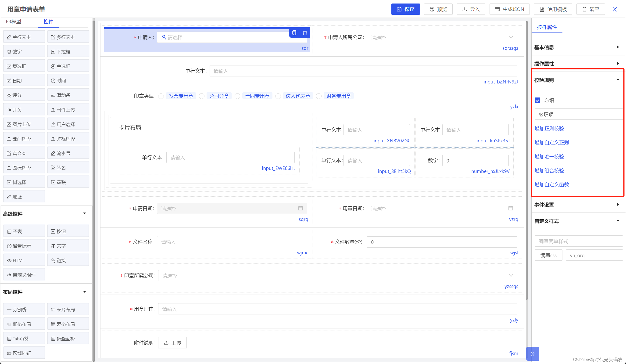Click the copy icon on 申请人 field

point(294,33)
